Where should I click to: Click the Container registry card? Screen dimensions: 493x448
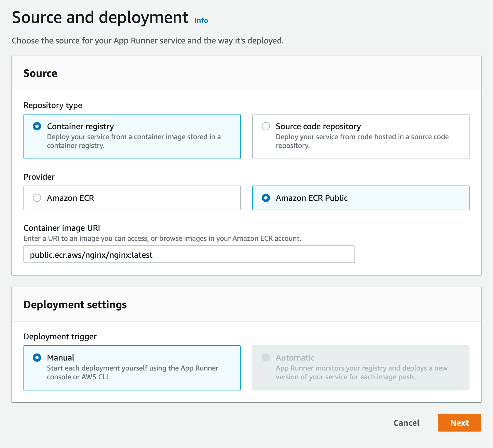pyautogui.click(x=132, y=136)
